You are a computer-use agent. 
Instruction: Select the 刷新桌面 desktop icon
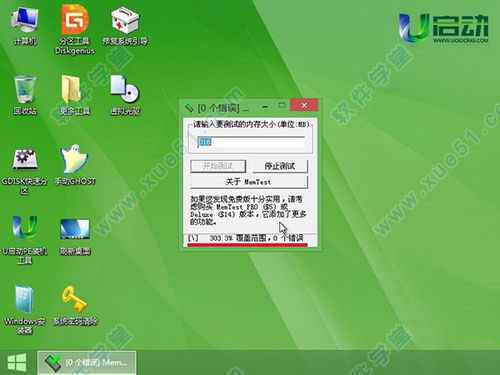tap(75, 236)
